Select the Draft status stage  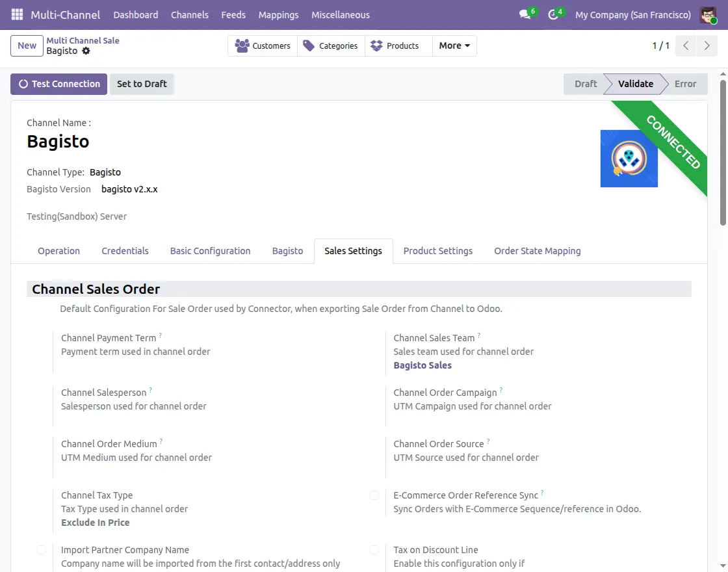586,84
